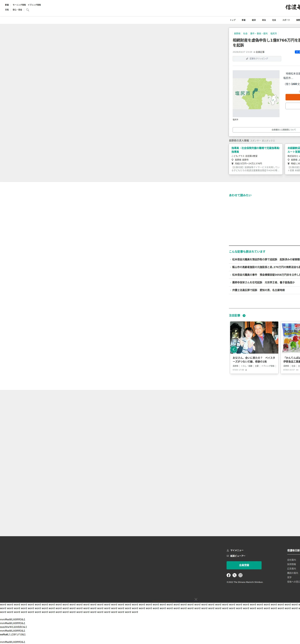Show previous card with carousel arrow

234,349
